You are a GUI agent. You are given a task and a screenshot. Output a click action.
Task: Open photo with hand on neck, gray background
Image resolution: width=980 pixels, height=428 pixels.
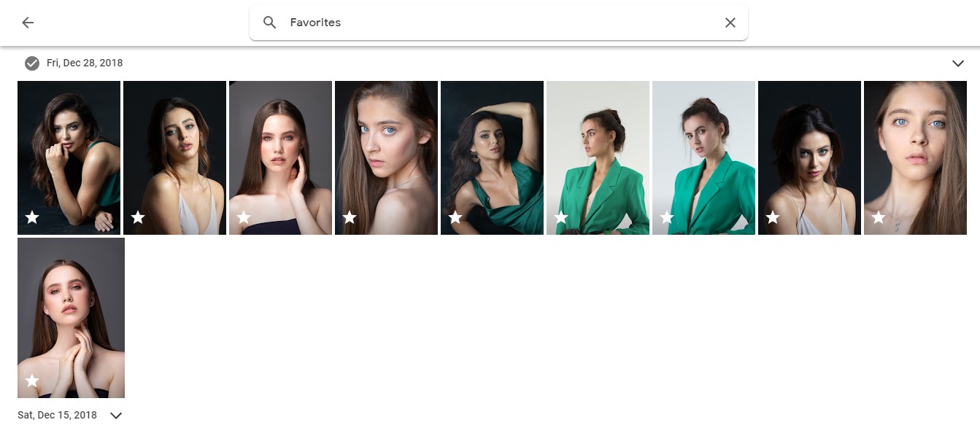[x=280, y=157]
